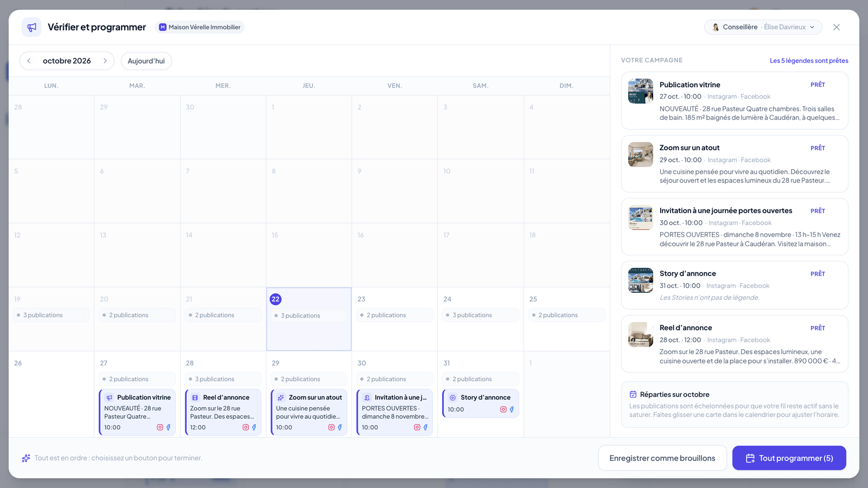The image size is (868, 488).
Task: Click the megaphone icon beside the dialog title
Action: coord(31,27)
